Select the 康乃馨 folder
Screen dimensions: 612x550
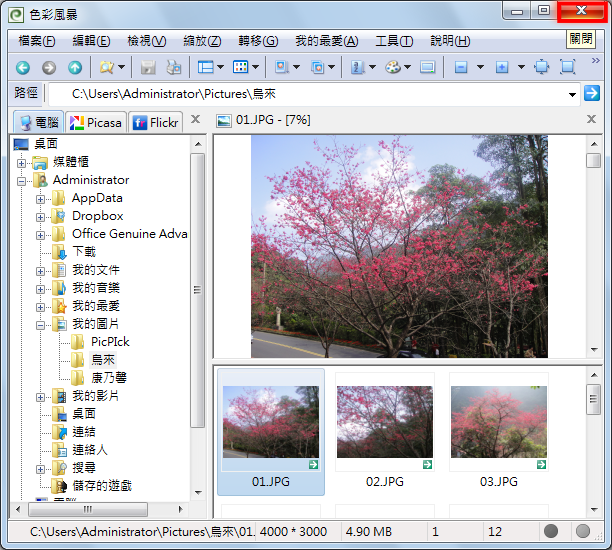109,378
